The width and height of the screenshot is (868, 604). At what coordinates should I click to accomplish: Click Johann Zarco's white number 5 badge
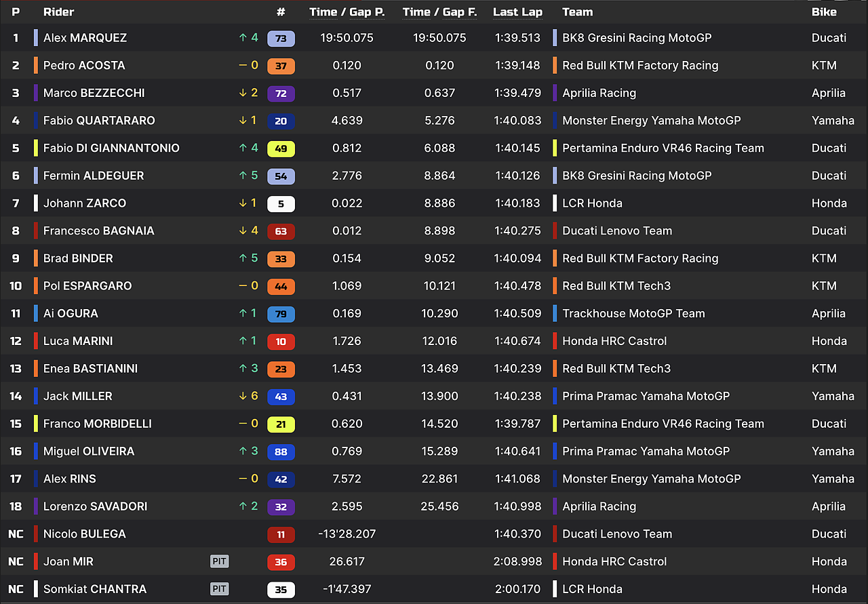click(x=281, y=203)
